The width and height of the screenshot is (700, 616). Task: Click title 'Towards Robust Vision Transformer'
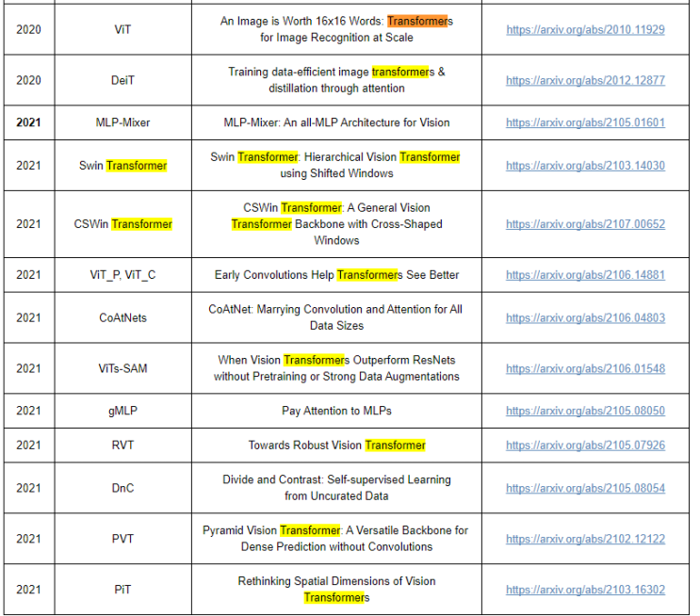click(x=336, y=445)
